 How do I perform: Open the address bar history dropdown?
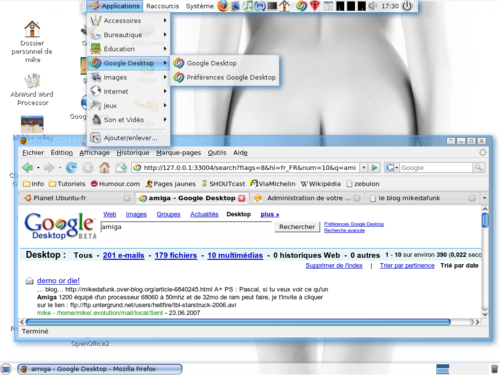(364, 168)
